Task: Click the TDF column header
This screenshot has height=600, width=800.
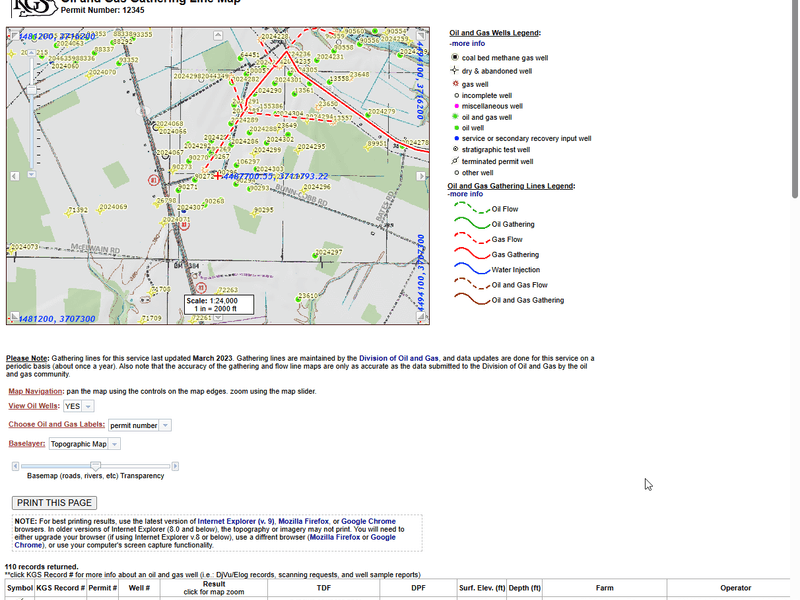Action: click(324, 588)
